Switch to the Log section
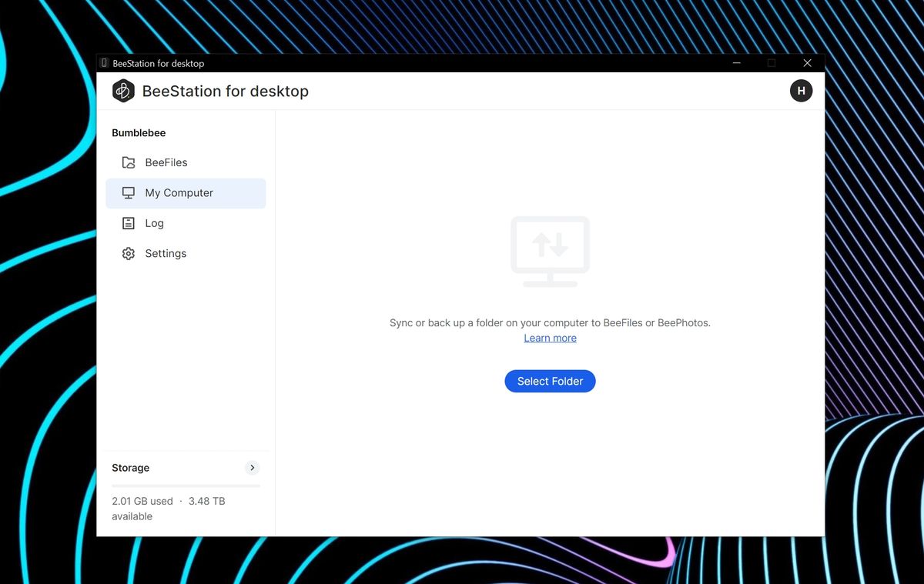Viewport: 924px width, 584px height. pyautogui.click(x=154, y=223)
